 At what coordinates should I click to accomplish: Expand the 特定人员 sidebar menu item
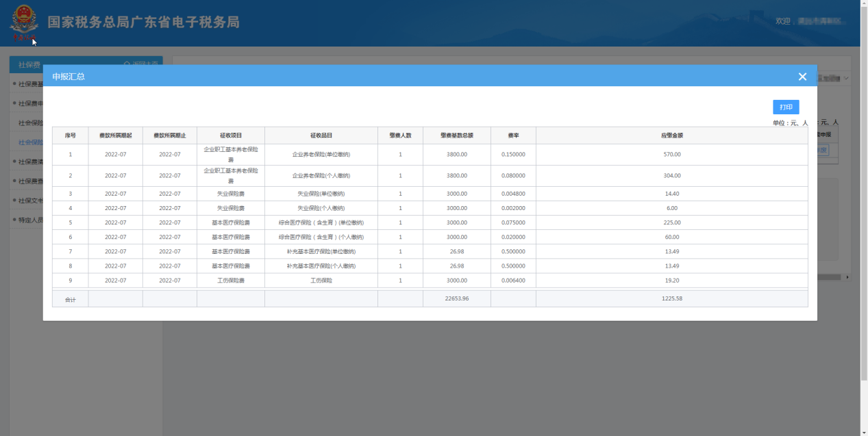tap(27, 220)
